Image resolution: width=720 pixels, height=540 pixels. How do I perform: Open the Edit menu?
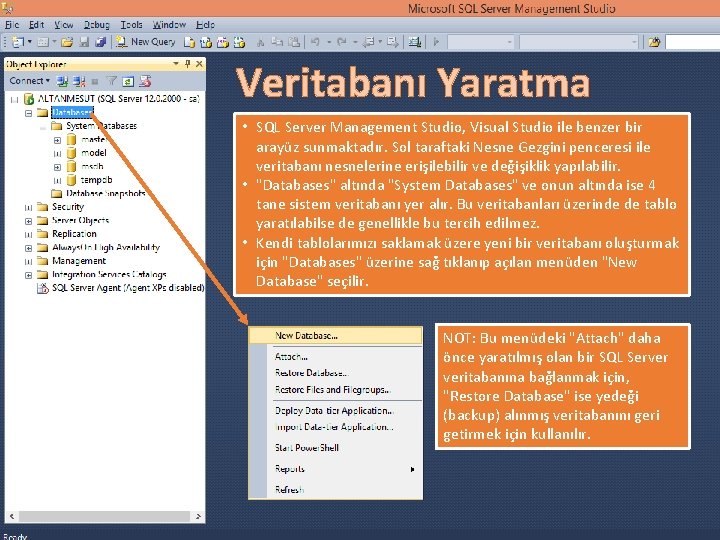tap(36, 25)
